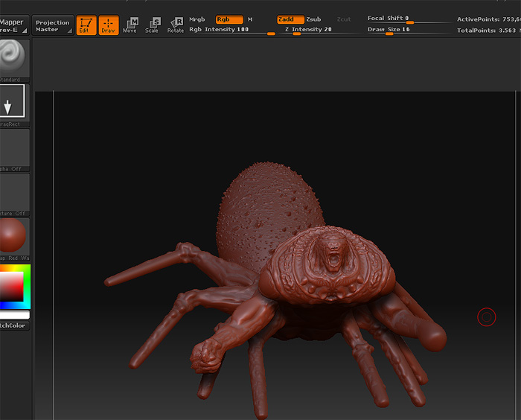Click the SwitchColor button
Viewport: 521px width, 420px height.
coord(13,325)
